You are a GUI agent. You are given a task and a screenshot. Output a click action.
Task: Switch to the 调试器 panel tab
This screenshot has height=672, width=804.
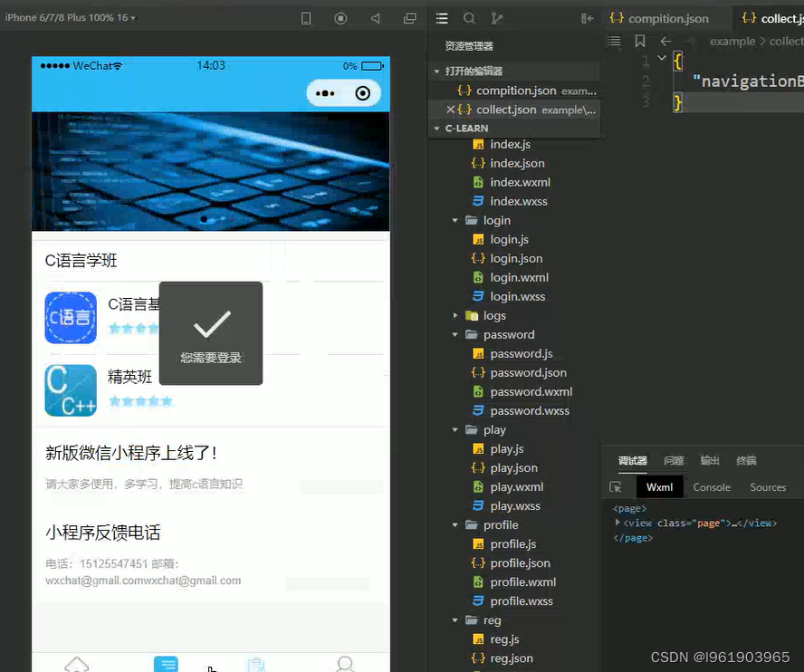tap(633, 461)
